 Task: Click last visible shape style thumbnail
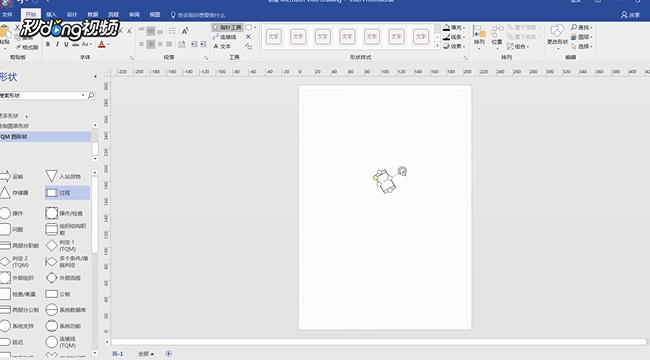(421, 37)
